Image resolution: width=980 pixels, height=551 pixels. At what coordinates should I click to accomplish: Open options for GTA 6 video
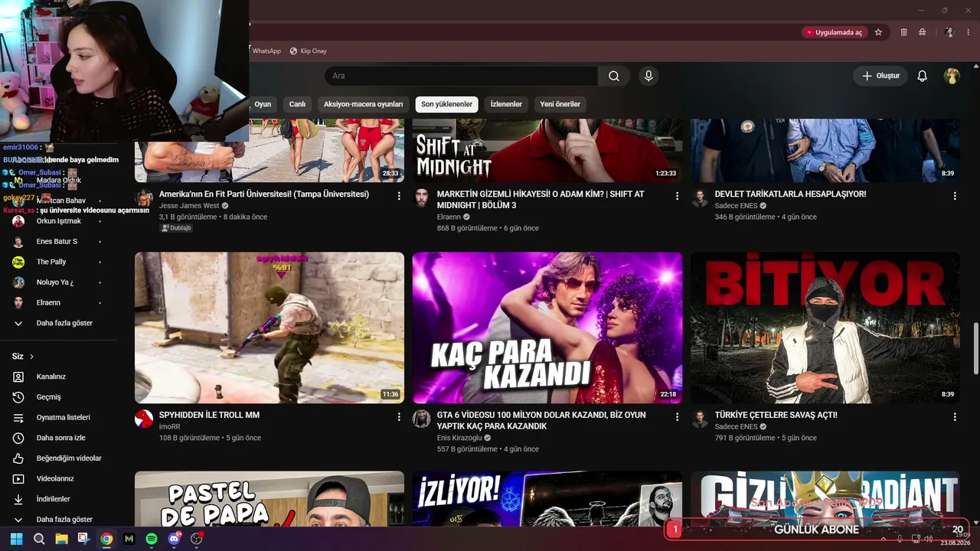pyautogui.click(x=677, y=416)
